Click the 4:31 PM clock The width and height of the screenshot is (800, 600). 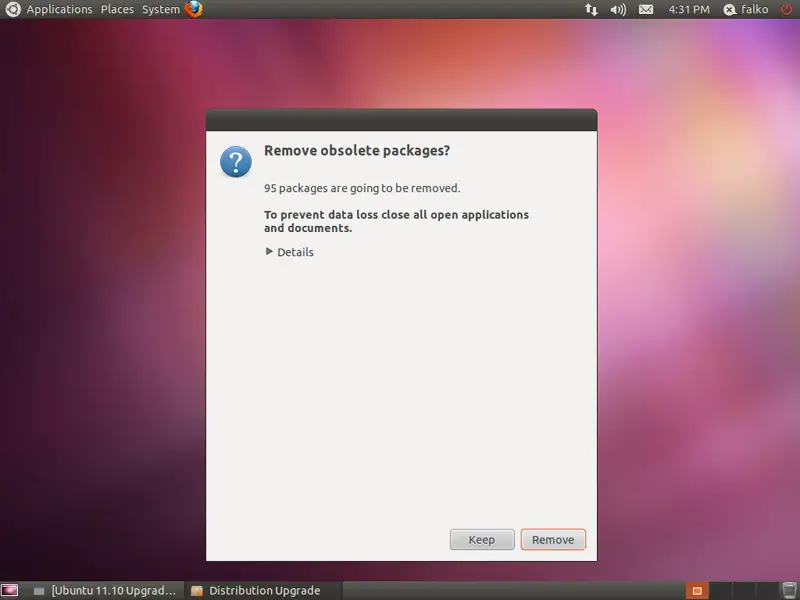(689, 9)
